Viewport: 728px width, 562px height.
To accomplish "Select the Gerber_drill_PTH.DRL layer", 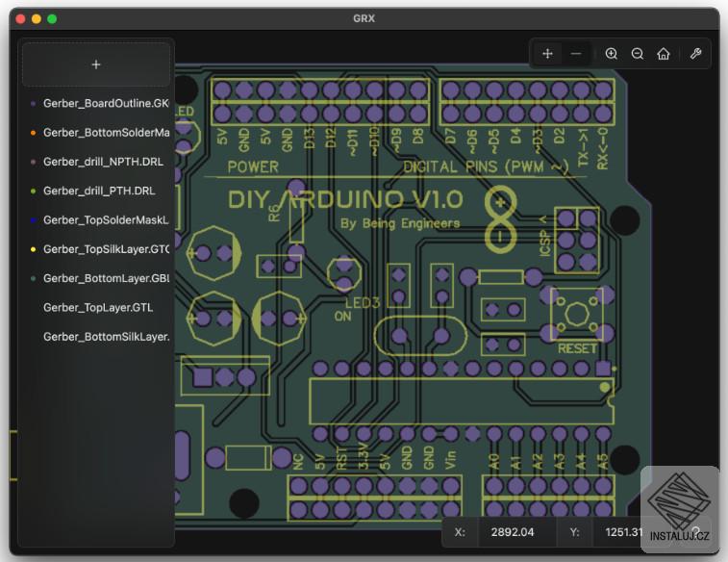I will 96,191.
